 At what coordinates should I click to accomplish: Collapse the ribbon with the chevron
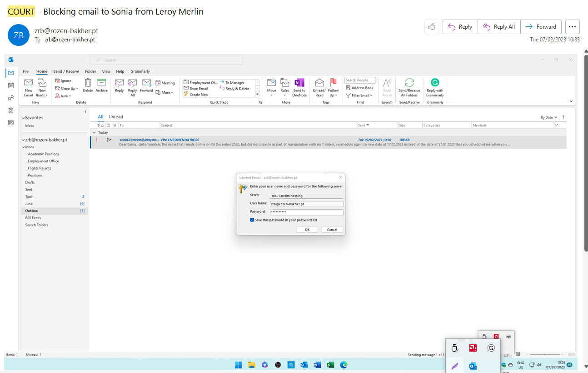click(571, 102)
